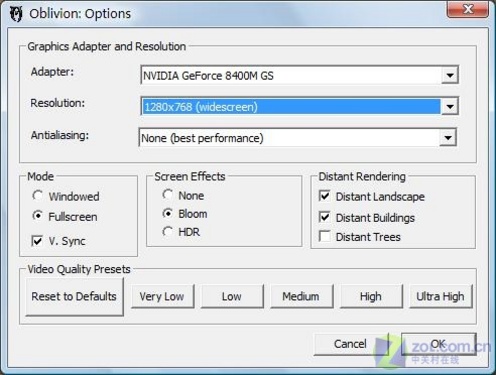The width and height of the screenshot is (496, 375).
Task: Click the None (best performance) antialiasing field
Action: coord(297,138)
